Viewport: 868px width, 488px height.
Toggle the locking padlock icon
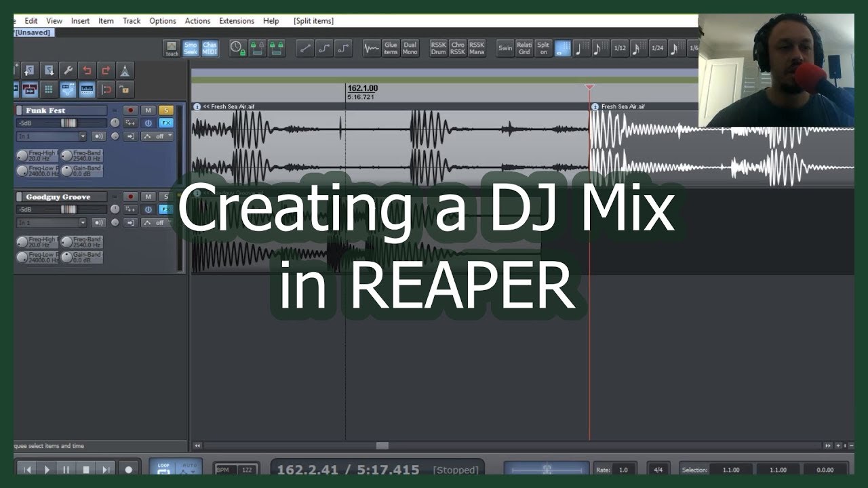point(125,89)
